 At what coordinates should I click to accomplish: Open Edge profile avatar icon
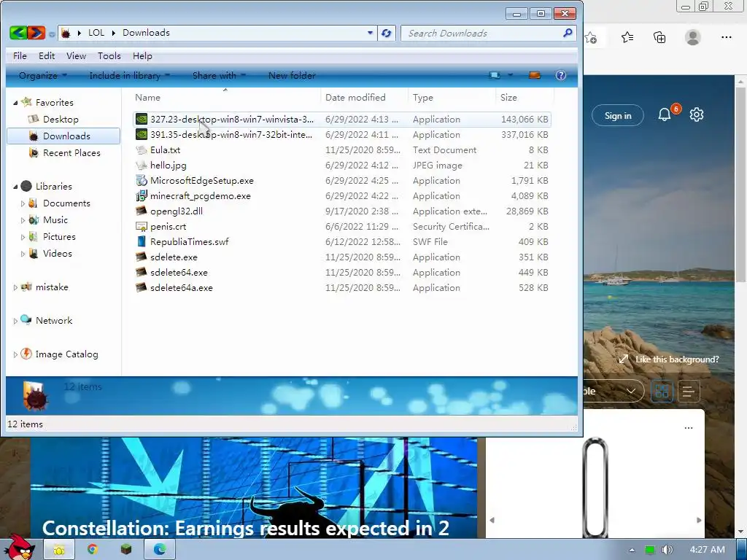click(x=693, y=37)
